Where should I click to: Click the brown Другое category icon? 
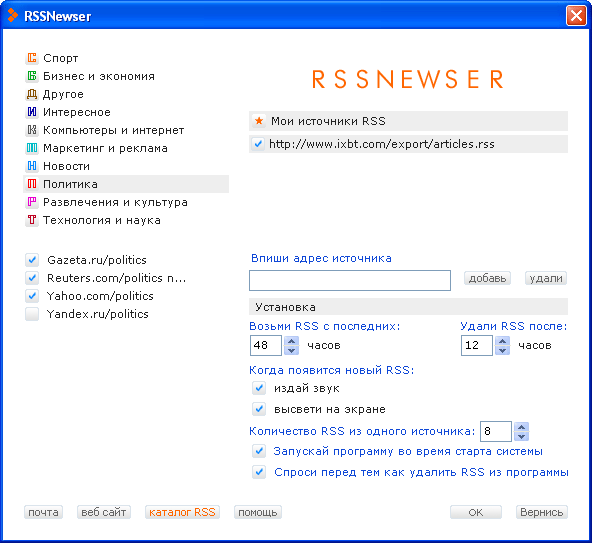point(32,94)
